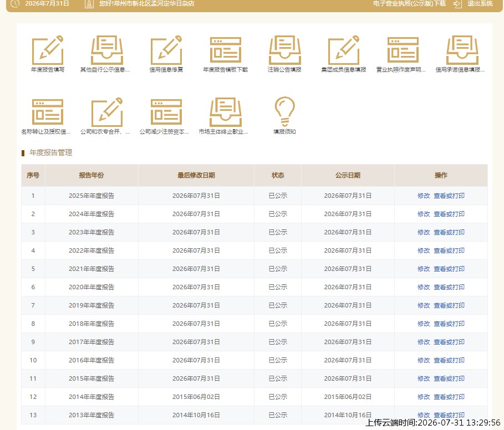The width and height of the screenshot is (504, 430).
Task: Click 查看或打印 for 2025年年度报告
Action: pos(449,196)
